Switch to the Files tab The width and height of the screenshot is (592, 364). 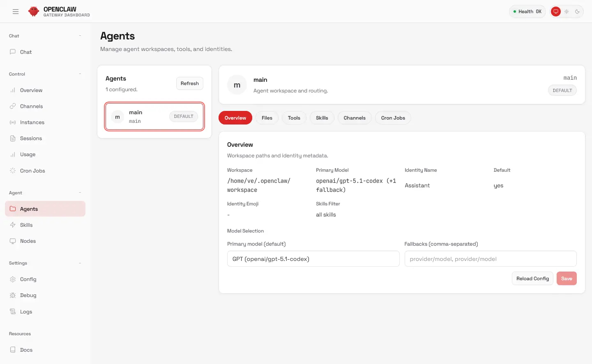pos(267,118)
